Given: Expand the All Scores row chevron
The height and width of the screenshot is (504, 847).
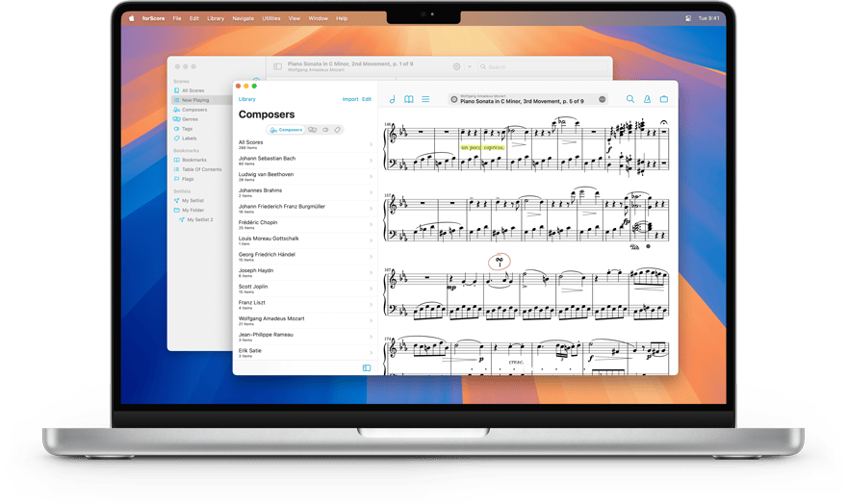Looking at the screenshot, I should 372,144.
